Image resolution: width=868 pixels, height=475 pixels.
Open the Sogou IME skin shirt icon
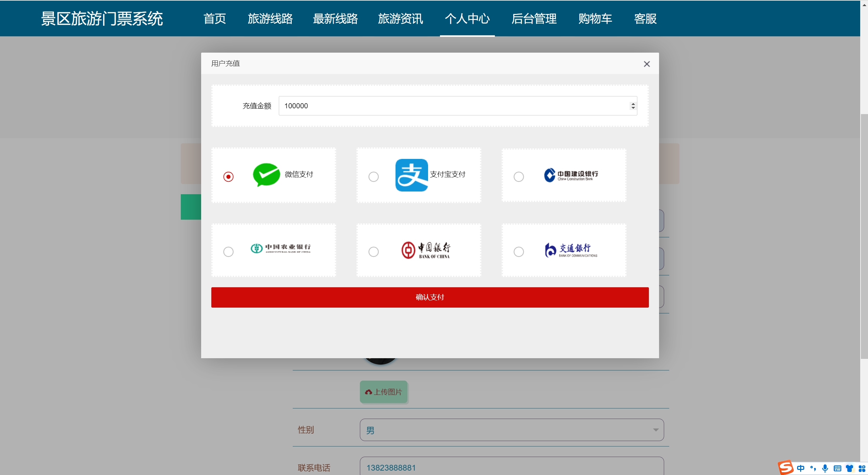(849, 468)
